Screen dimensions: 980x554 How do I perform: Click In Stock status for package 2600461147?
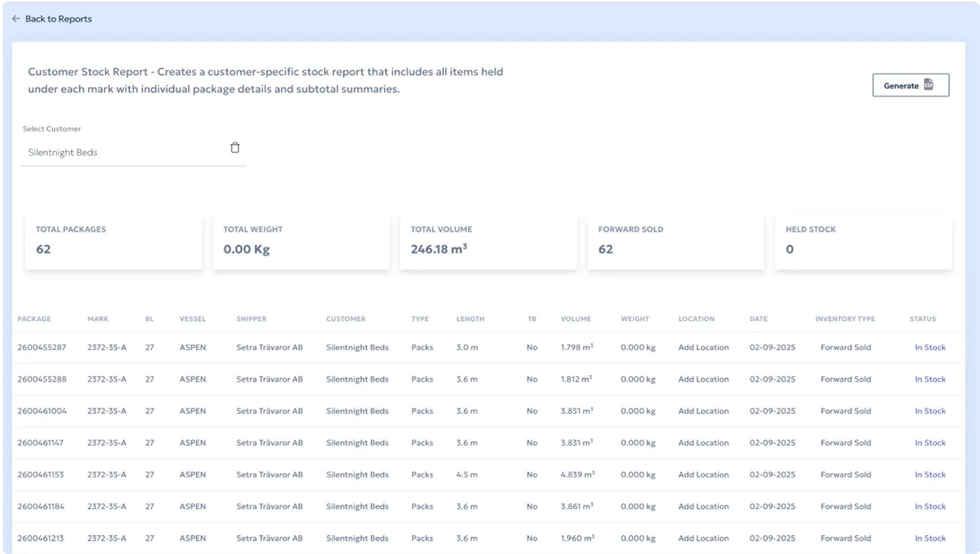coord(930,443)
